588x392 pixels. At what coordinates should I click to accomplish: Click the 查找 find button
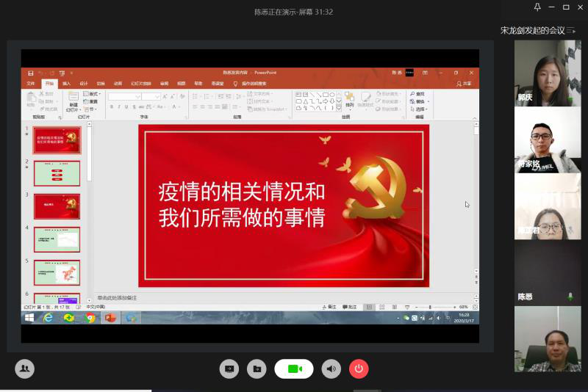[417, 94]
